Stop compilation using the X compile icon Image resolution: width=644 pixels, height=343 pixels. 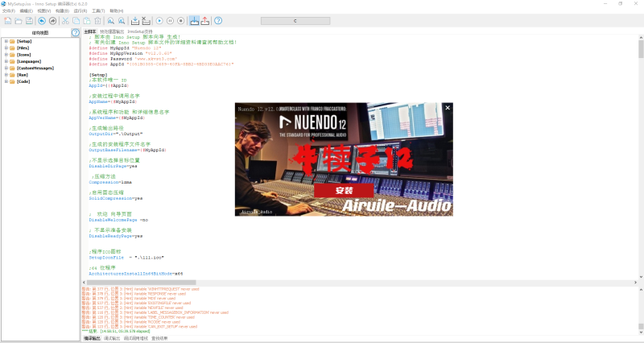pyautogui.click(x=146, y=21)
